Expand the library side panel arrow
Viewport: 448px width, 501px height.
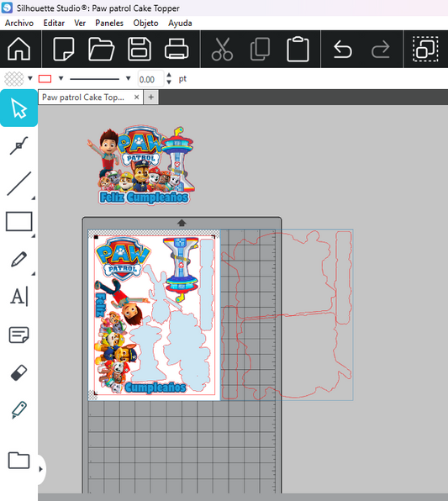[40, 469]
